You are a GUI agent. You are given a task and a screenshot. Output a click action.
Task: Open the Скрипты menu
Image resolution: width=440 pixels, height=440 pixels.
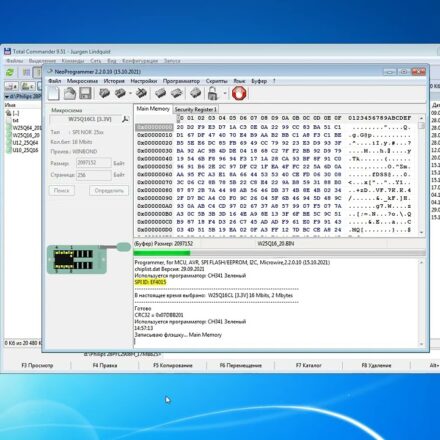(x=217, y=81)
